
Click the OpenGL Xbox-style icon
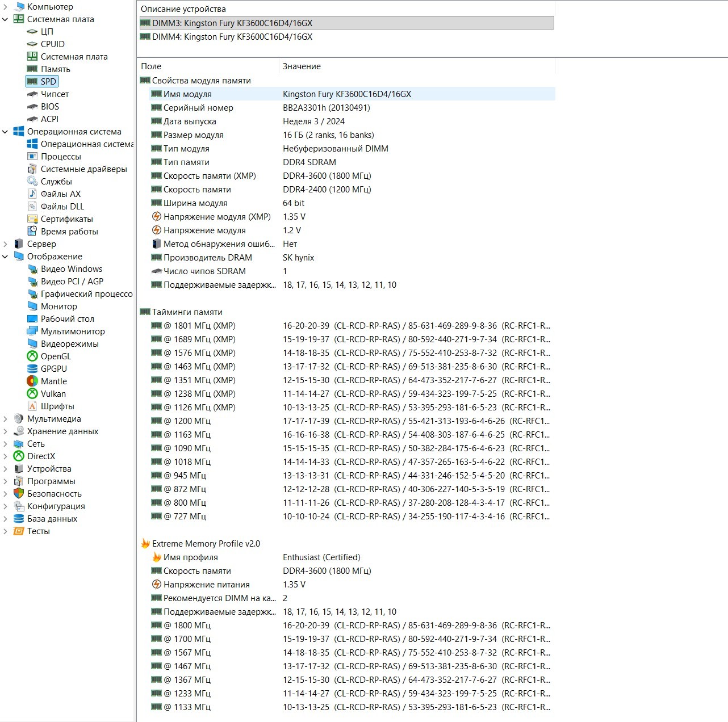32,356
